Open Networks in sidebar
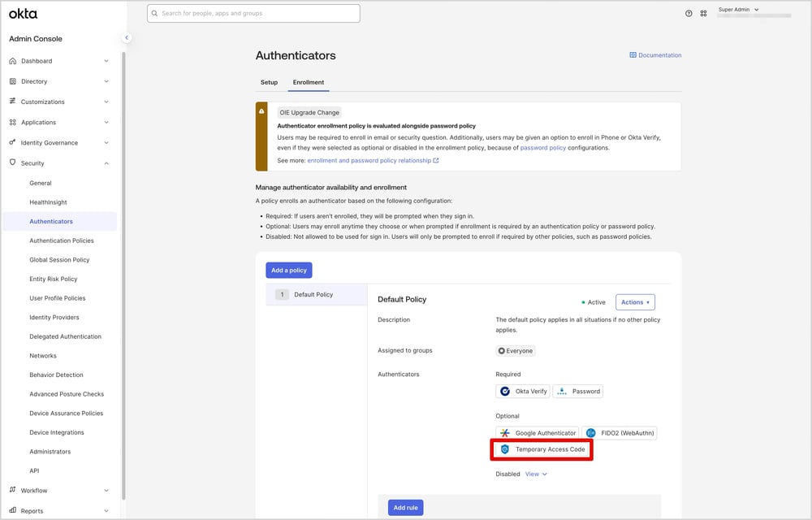The height and width of the screenshot is (520, 812). coord(43,355)
